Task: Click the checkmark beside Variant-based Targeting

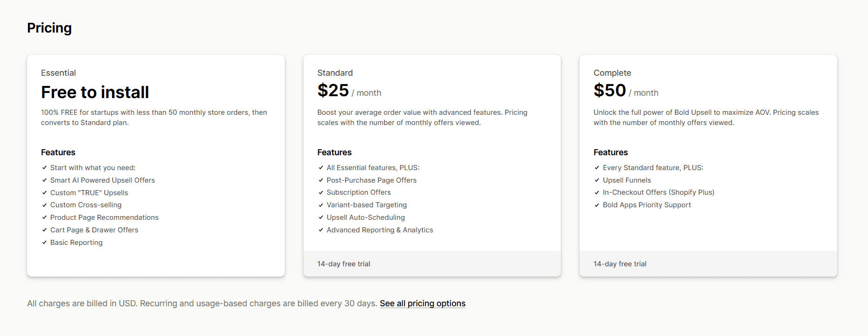Action: coord(321,205)
